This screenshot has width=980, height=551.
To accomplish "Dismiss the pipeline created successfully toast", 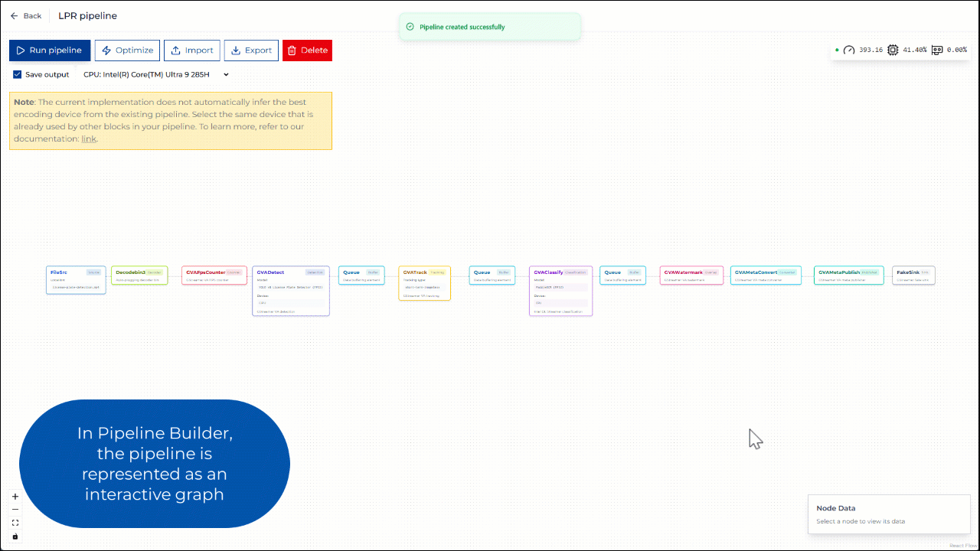I will pos(490,25).
